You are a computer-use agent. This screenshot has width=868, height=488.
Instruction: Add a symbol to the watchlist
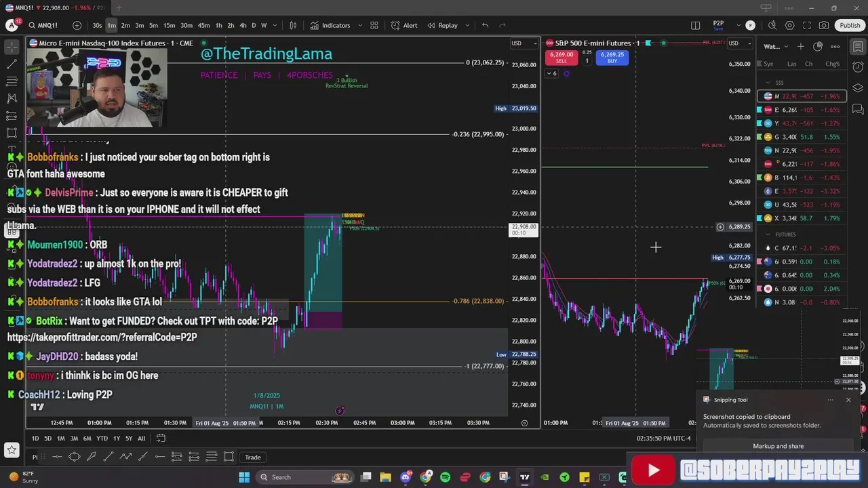pyautogui.click(x=801, y=47)
